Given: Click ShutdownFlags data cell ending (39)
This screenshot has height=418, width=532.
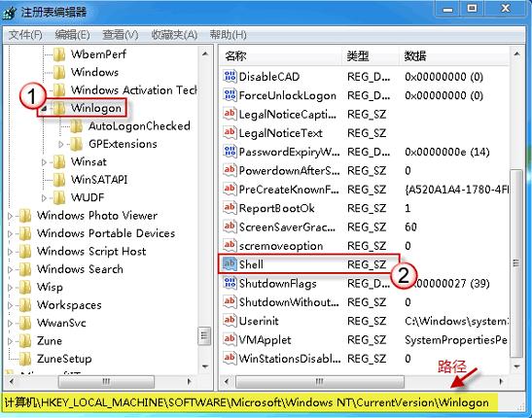Looking at the screenshot, I should (x=452, y=283).
